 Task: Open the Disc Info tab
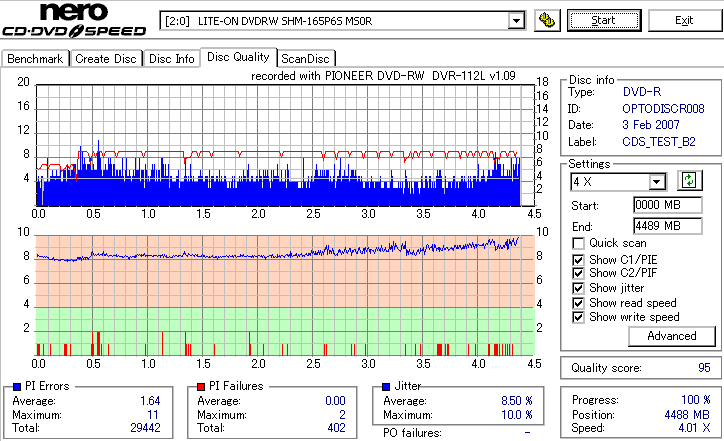tap(171, 59)
